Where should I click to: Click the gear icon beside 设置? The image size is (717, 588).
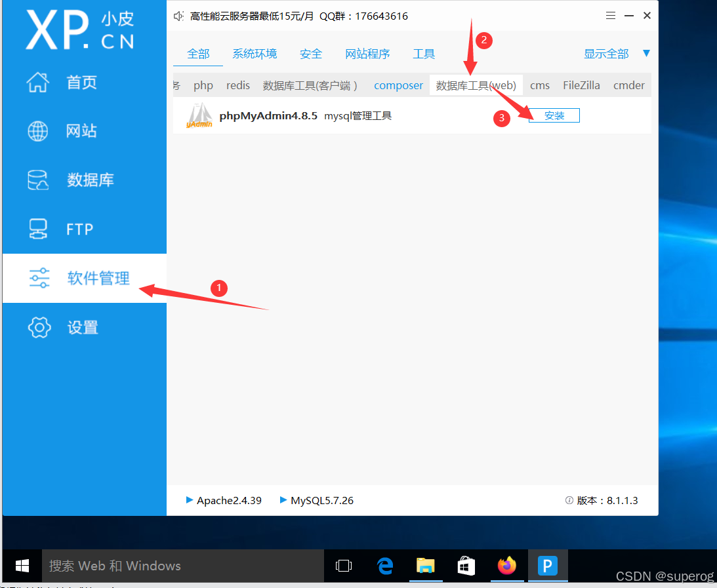pyautogui.click(x=39, y=327)
